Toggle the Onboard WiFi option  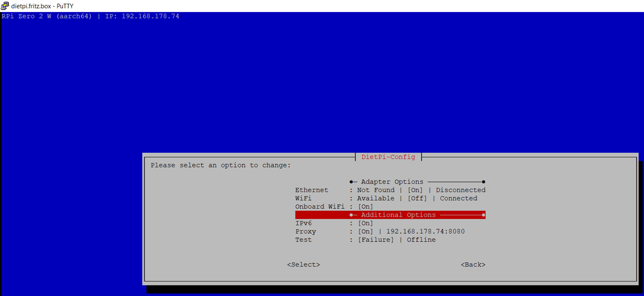coord(390,207)
